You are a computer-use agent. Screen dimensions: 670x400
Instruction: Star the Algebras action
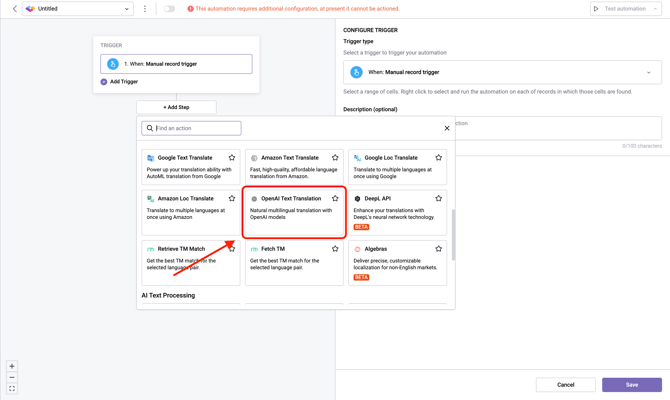[438, 249]
